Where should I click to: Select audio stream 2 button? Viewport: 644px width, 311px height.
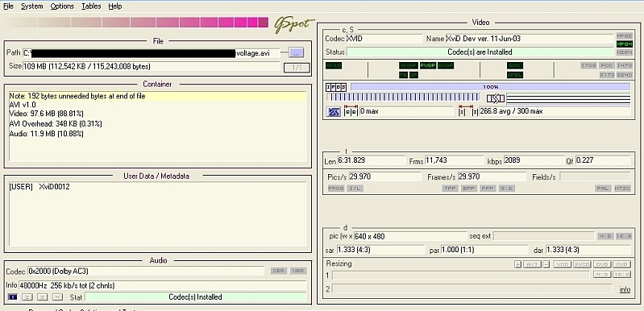point(27,297)
